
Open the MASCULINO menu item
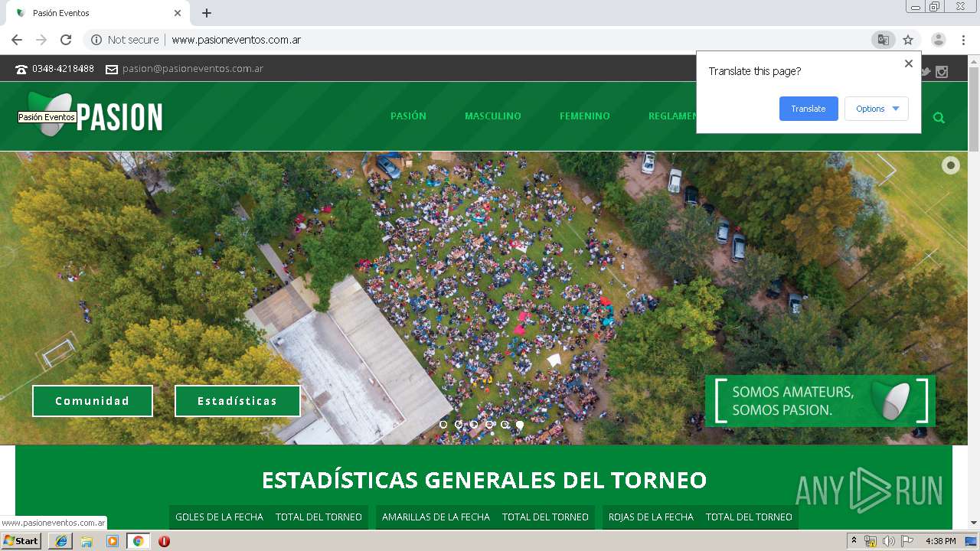[493, 116]
